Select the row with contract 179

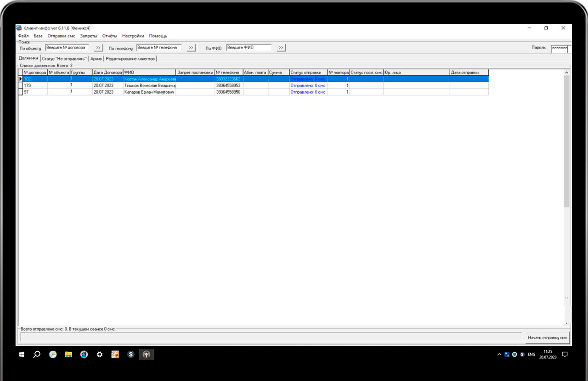click(35, 85)
